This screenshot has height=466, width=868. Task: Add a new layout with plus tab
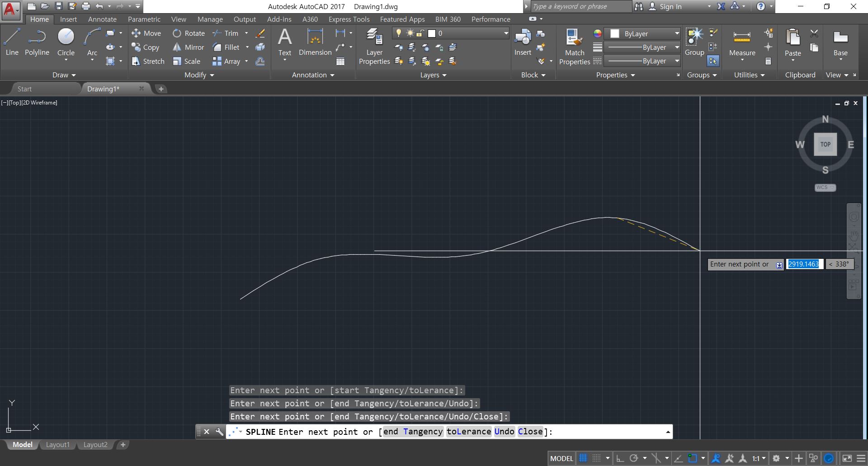pos(123,445)
